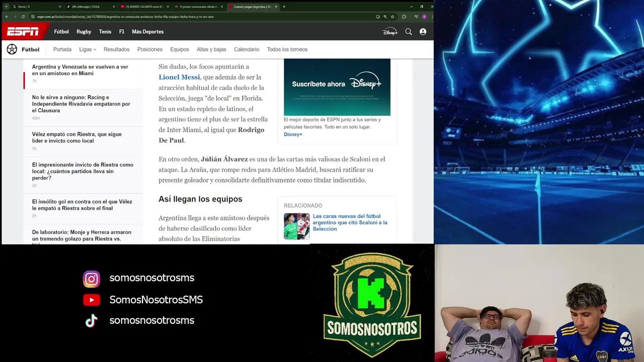
Task: Open Rugby in ESPN top menu
Action: pyautogui.click(x=84, y=32)
